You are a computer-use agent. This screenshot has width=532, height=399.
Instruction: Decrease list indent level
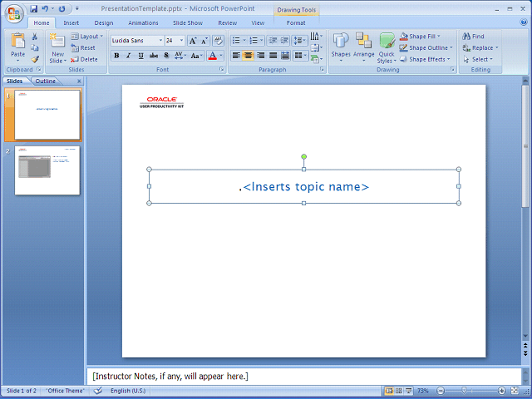pyautogui.click(x=273, y=41)
